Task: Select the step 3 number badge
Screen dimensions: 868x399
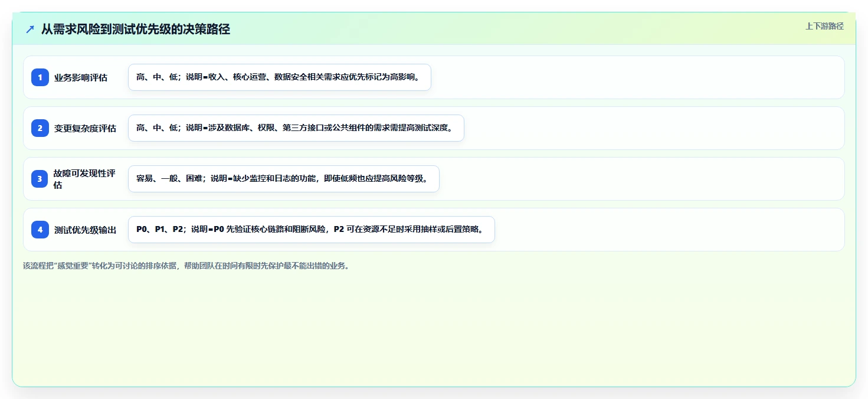Action: pos(40,179)
